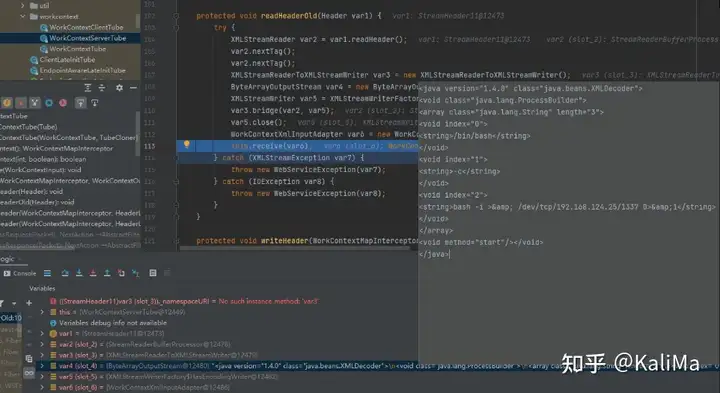Screen dimensions: 720x393
Task: Toggle the glasses watches view button
Action: tap(29, 373)
